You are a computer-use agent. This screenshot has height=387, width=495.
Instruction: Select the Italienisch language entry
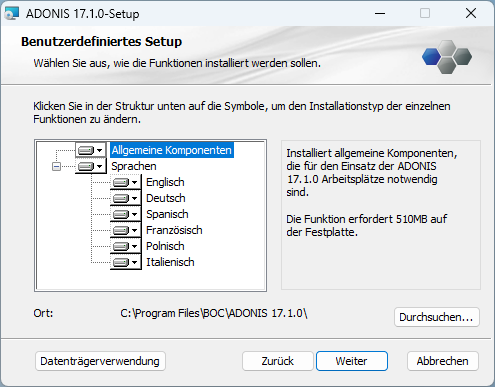pos(170,262)
